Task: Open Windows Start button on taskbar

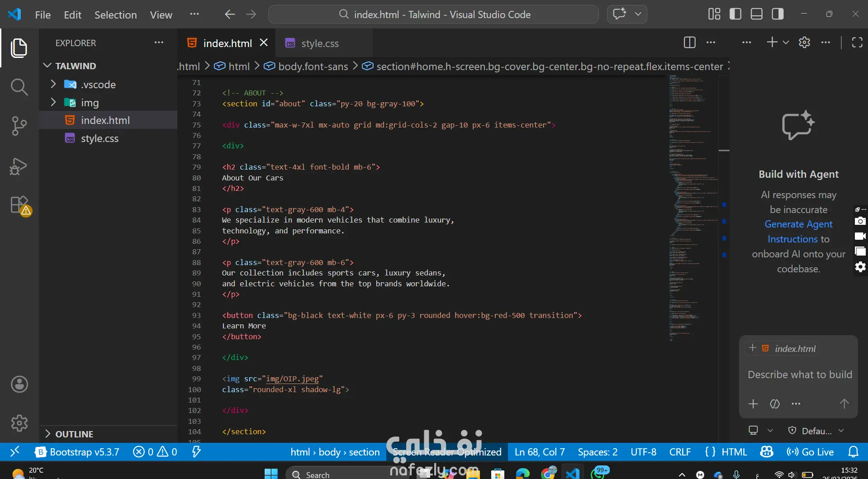Action: click(x=271, y=474)
